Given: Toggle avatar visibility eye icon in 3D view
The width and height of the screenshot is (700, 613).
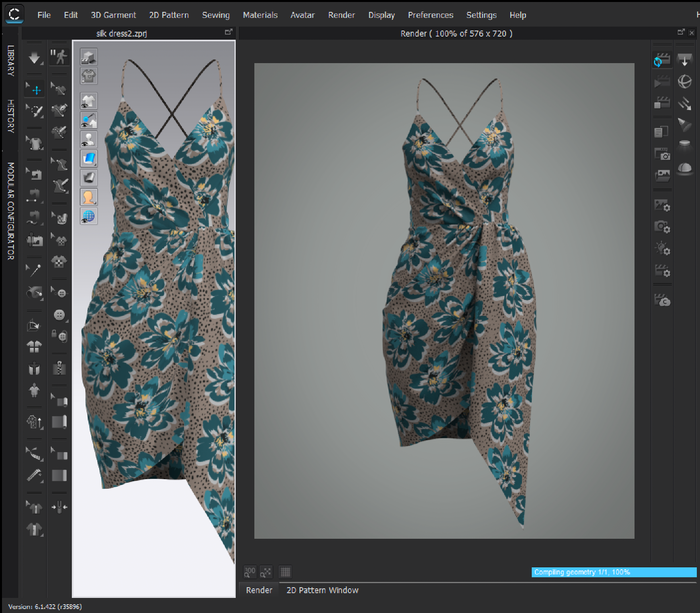Looking at the screenshot, I should 88,140.
